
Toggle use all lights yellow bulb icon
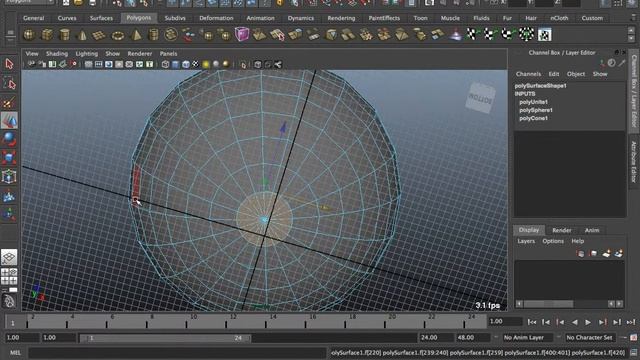[206, 64]
